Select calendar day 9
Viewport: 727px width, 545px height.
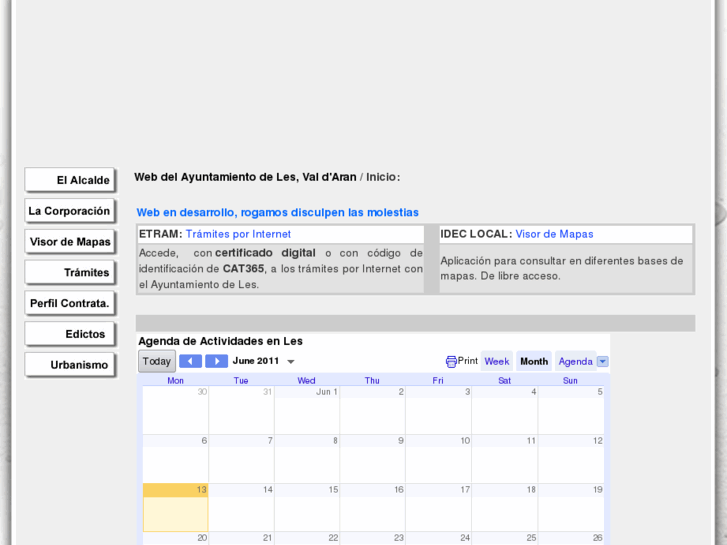click(x=373, y=459)
